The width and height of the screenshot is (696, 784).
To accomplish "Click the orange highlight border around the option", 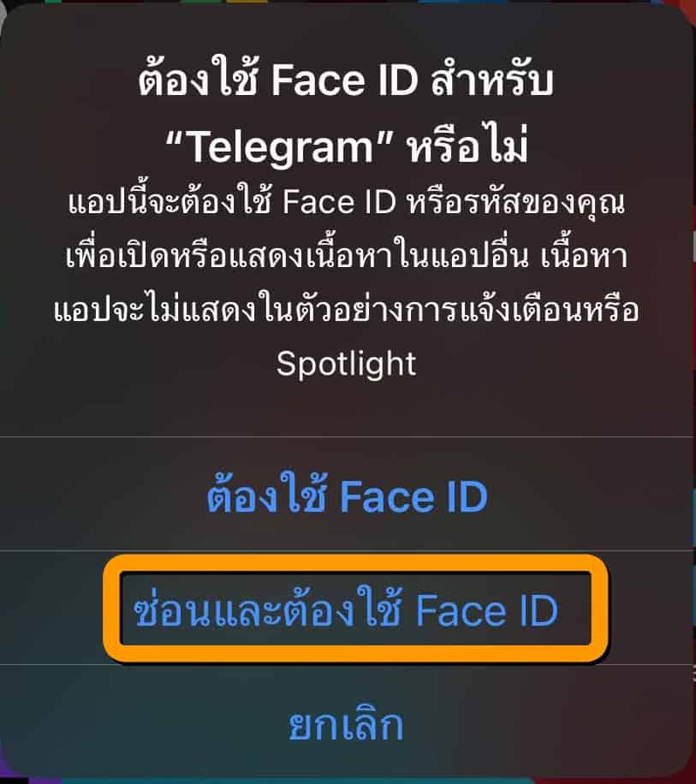I will point(355,563).
